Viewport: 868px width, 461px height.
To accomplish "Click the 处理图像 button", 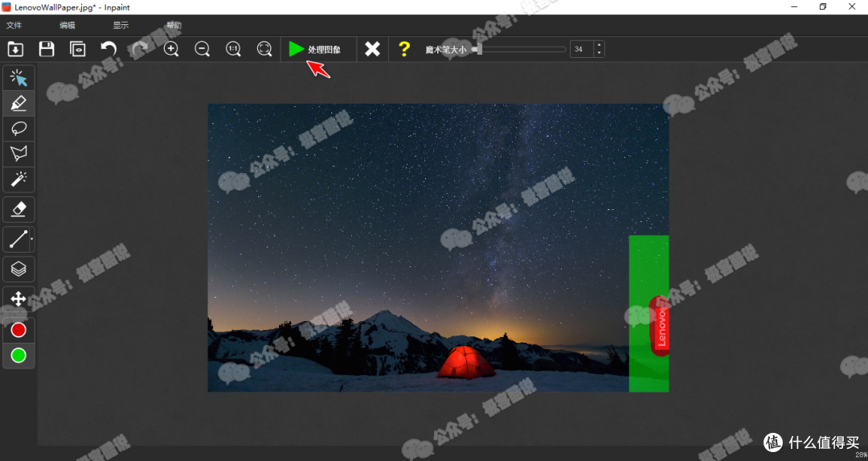I will coord(315,49).
